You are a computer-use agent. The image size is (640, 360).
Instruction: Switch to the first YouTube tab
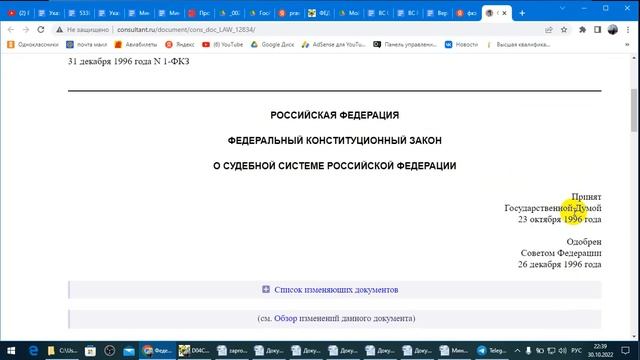click(x=19, y=13)
